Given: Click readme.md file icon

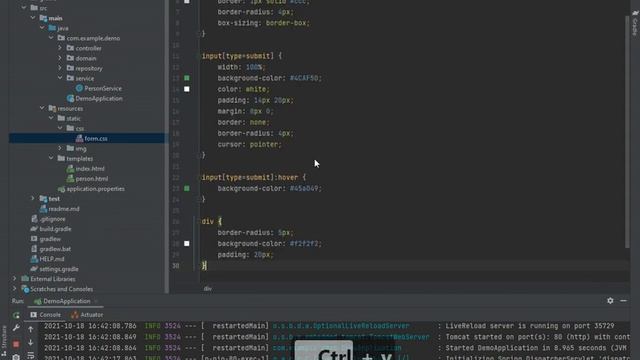Looking at the screenshot, I should [x=43, y=209].
